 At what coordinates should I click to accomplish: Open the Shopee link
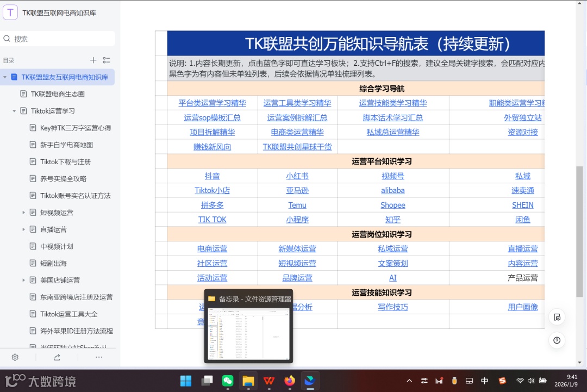pyautogui.click(x=393, y=205)
